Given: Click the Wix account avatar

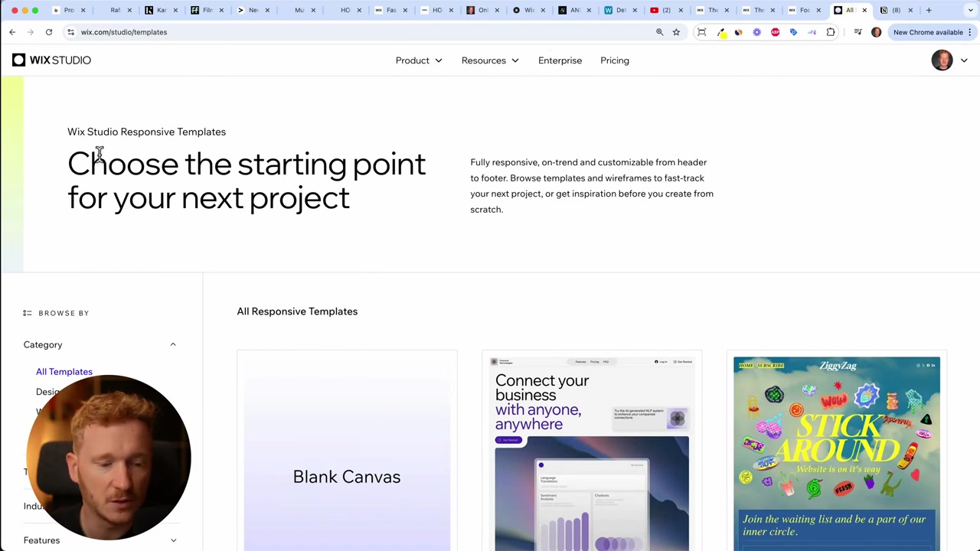Looking at the screenshot, I should click(x=942, y=60).
